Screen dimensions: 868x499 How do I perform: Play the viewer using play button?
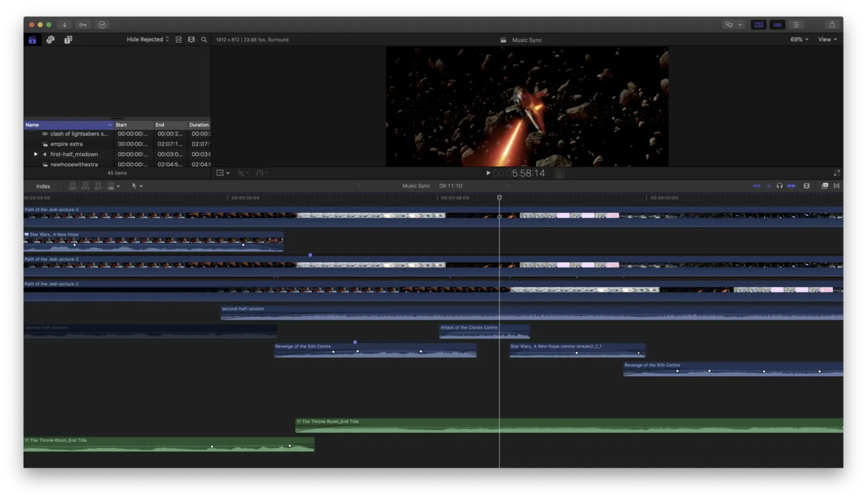(x=488, y=173)
